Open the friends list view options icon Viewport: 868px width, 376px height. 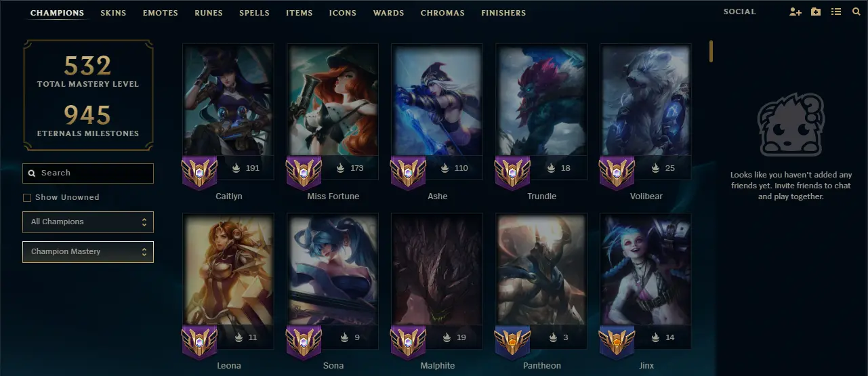836,12
